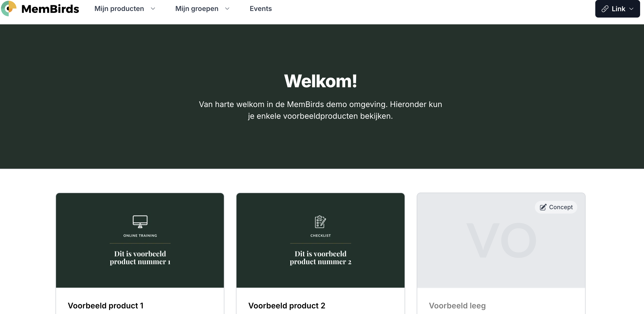Image resolution: width=644 pixels, height=314 pixels.
Task: Click the VO placeholder image
Action: [501, 240]
